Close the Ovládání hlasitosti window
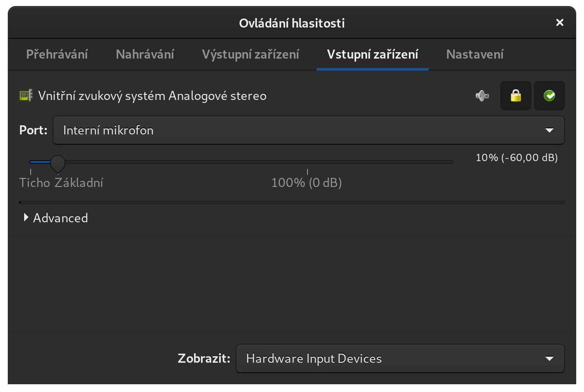This screenshot has width=584, height=392. 560,22
